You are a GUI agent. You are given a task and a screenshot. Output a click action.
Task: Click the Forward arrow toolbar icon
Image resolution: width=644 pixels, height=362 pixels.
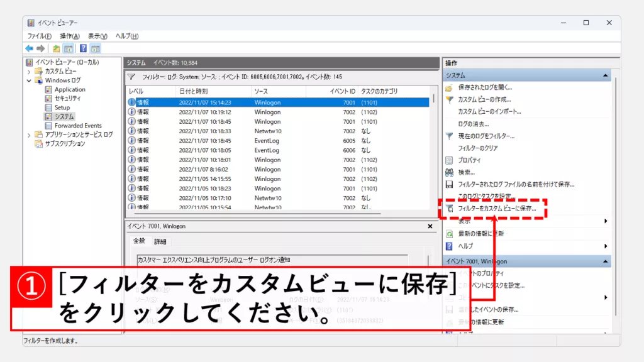40,48
